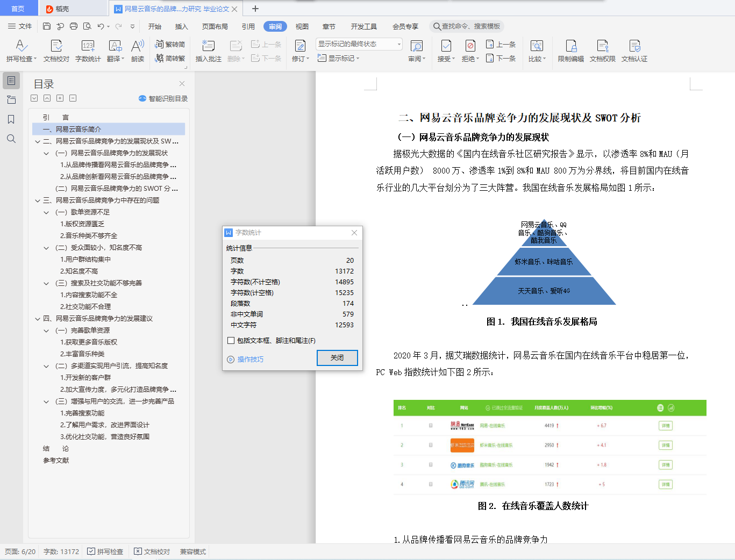Open the bookmark panel in left sidebar
Image resolution: width=735 pixels, height=560 pixels.
click(11, 119)
